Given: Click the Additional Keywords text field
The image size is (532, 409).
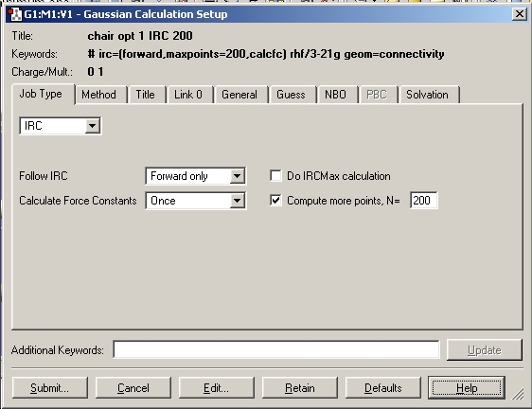Looking at the screenshot, I should coord(276,349).
